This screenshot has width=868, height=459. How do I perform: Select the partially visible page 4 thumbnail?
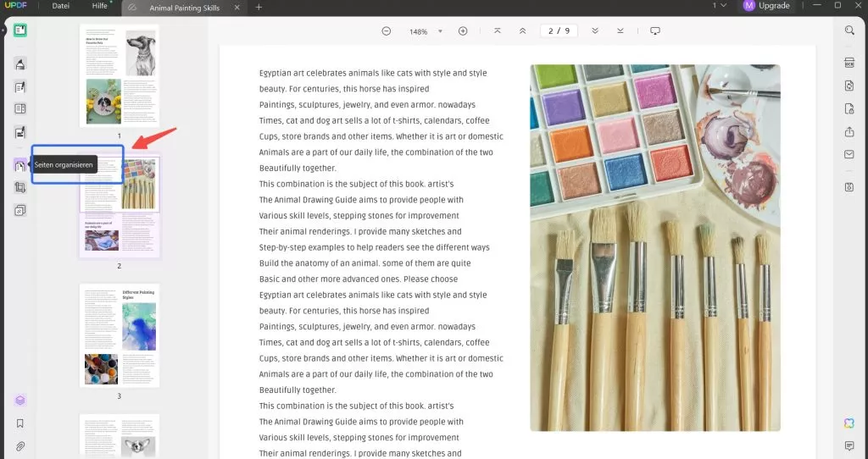point(119,436)
